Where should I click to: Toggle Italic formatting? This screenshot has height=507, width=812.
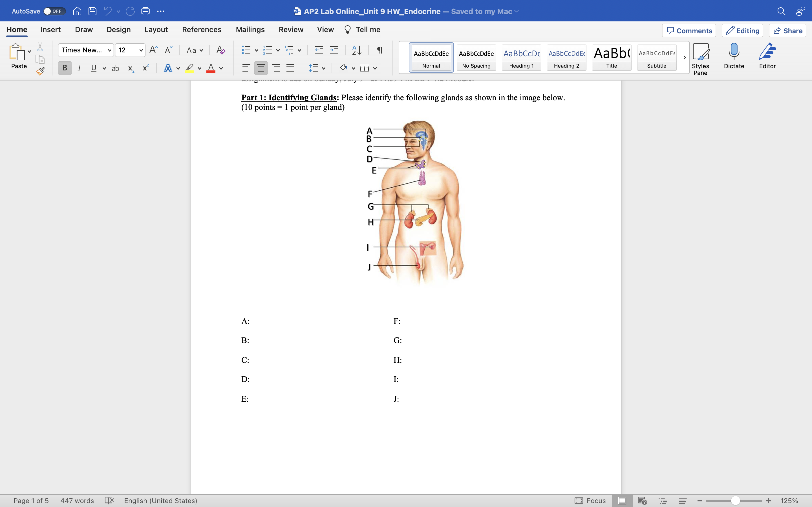79,68
